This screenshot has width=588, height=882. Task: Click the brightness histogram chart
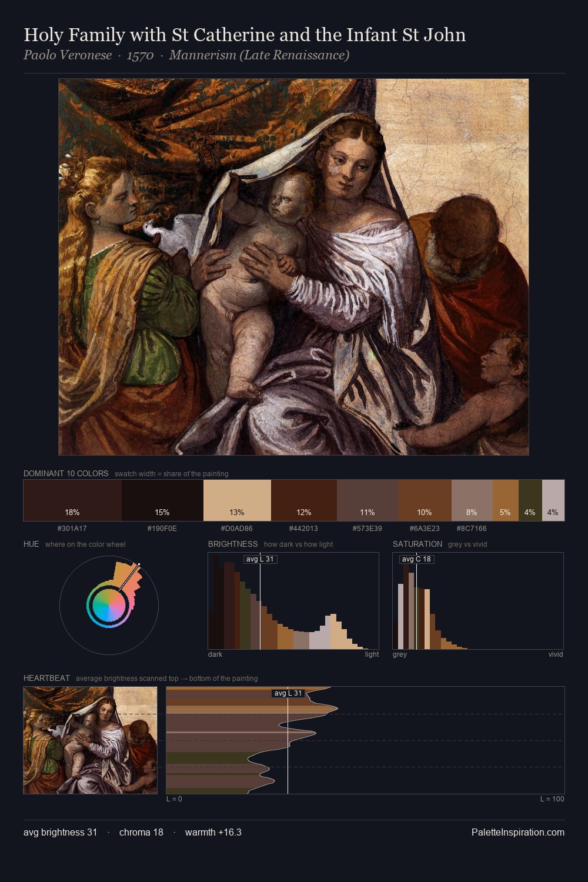coord(293,601)
